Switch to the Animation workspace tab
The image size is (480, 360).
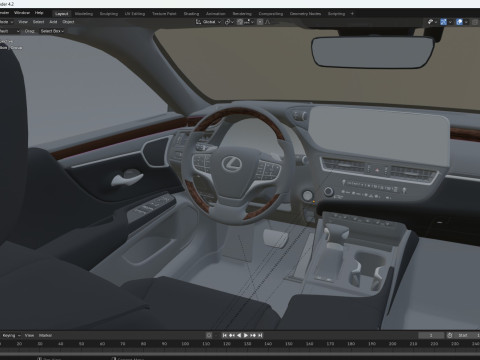216,14
